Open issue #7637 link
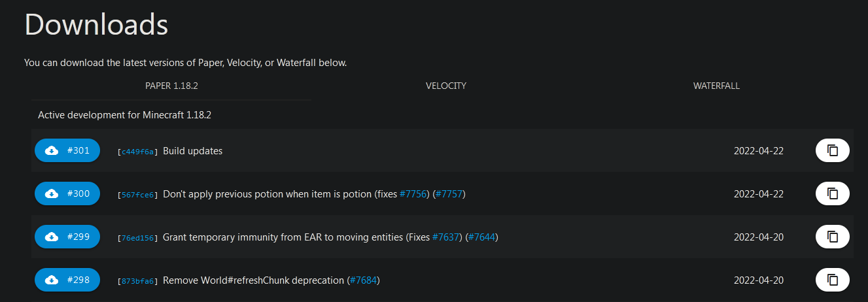The image size is (868, 302). pyautogui.click(x=447, y=237)
